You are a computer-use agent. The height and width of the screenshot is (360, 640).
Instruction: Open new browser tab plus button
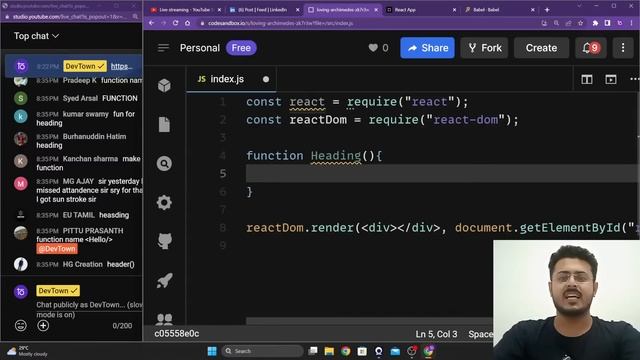tap(547, 9)
